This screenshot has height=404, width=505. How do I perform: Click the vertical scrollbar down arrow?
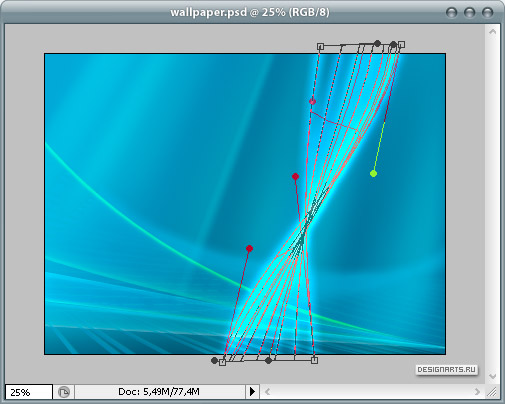tap(492, 376)
